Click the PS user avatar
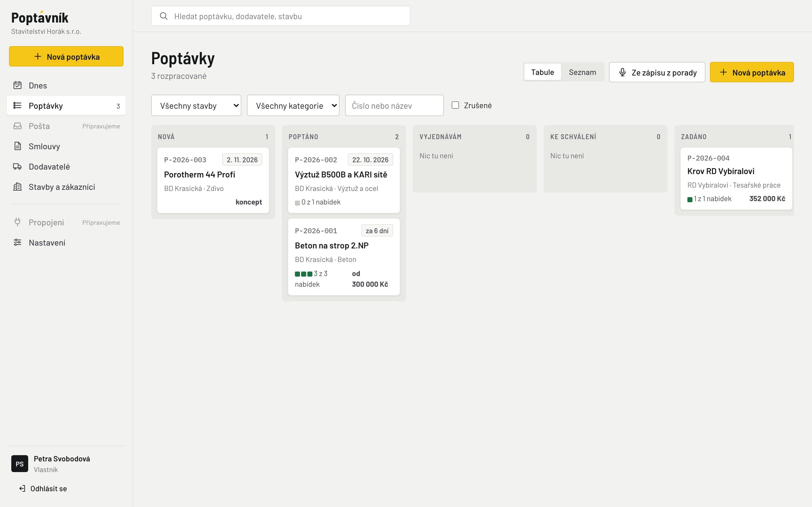 click(20, 464)
